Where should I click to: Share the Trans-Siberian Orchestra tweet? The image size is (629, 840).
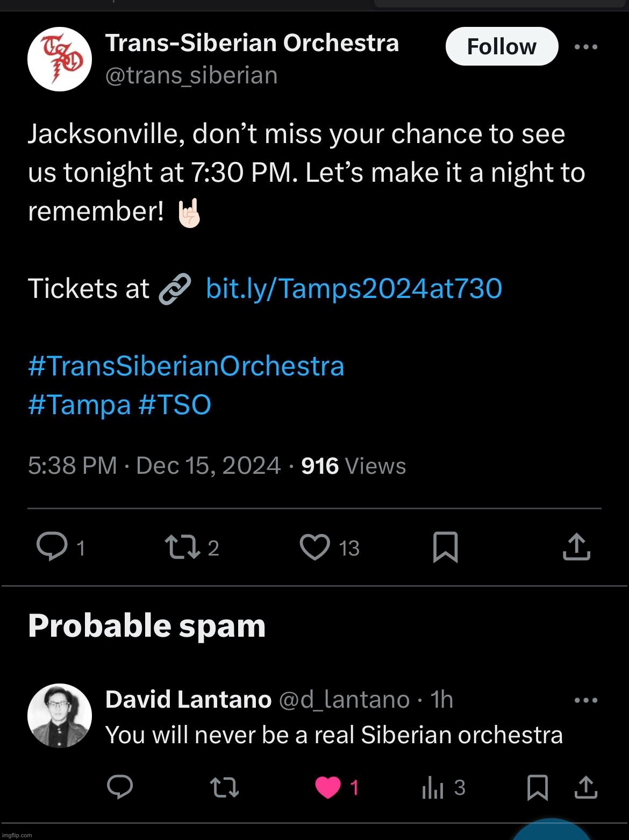tap(577, 547)
